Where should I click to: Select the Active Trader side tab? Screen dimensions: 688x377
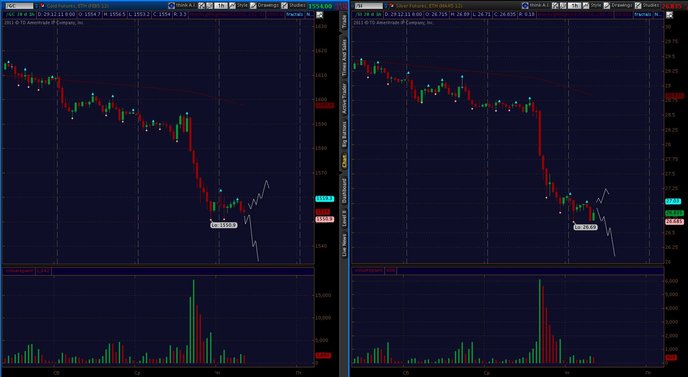tap(344, 99)
